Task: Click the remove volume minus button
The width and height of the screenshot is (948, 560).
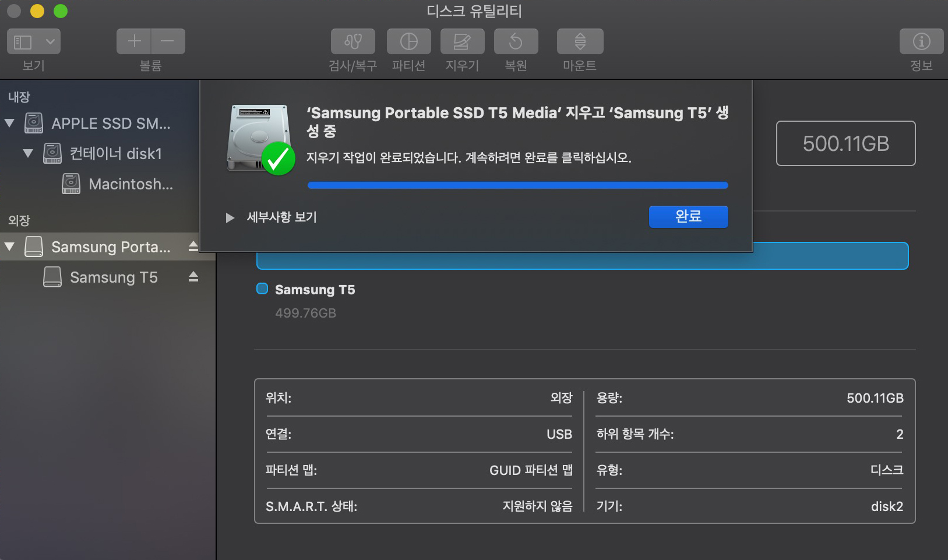Action: pos(168,41)
